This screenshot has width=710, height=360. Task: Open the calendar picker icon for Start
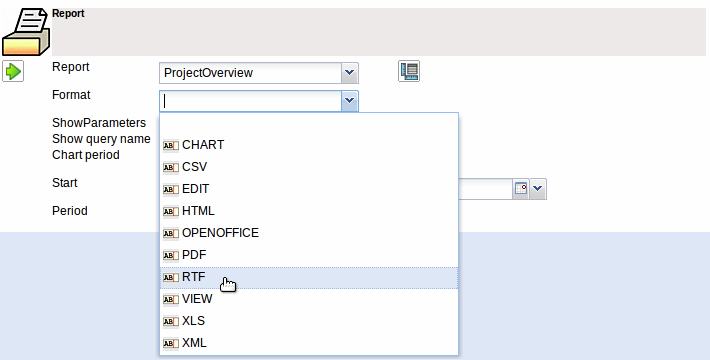click(x=521, y=189)
